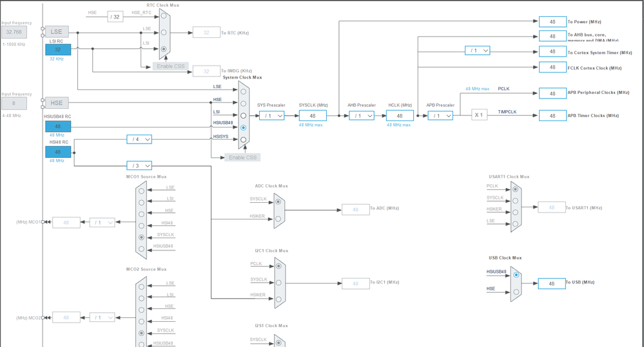This screenshot has width=644, height=347.
Task: Select HSE on MCO2 Source Mux
Action: 141,310
